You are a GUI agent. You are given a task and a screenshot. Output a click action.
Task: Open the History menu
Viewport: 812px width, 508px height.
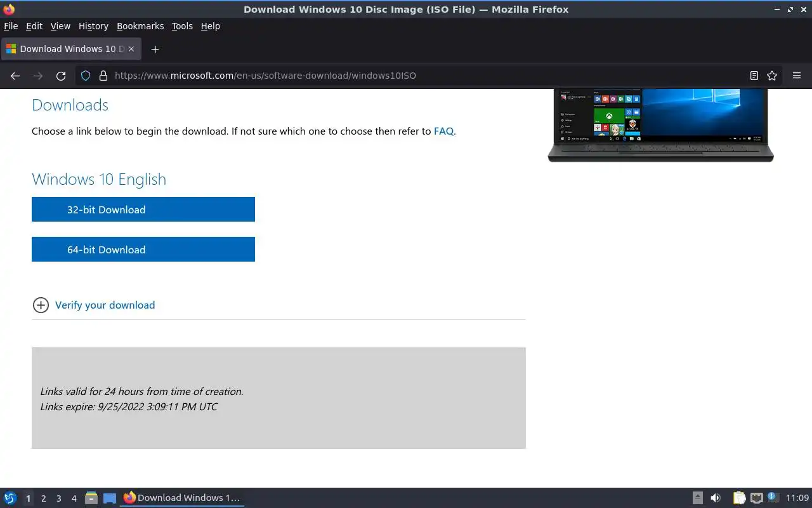(93, 26)
